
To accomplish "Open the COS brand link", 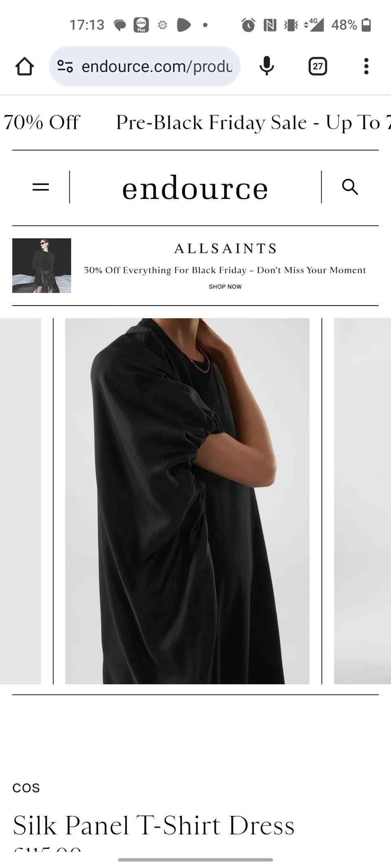I will (26, 788).
